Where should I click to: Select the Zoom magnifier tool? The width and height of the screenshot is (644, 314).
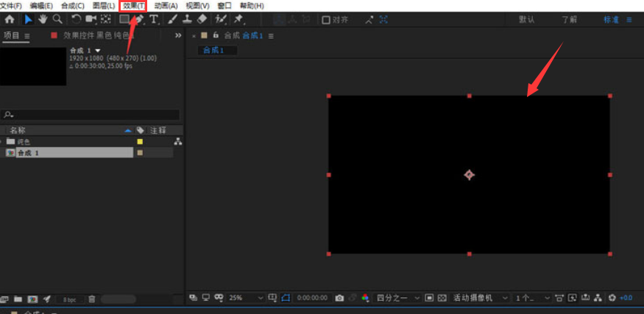click(57, 19)
